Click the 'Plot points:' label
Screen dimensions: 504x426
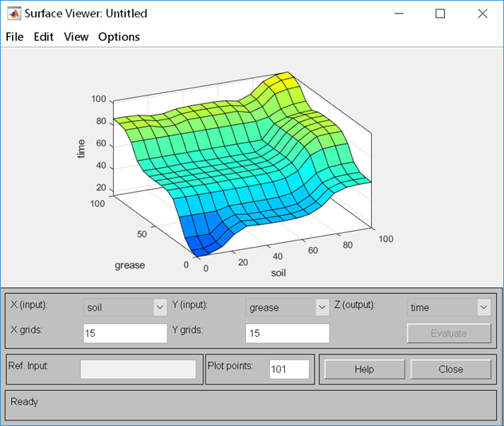pos(230,365)
